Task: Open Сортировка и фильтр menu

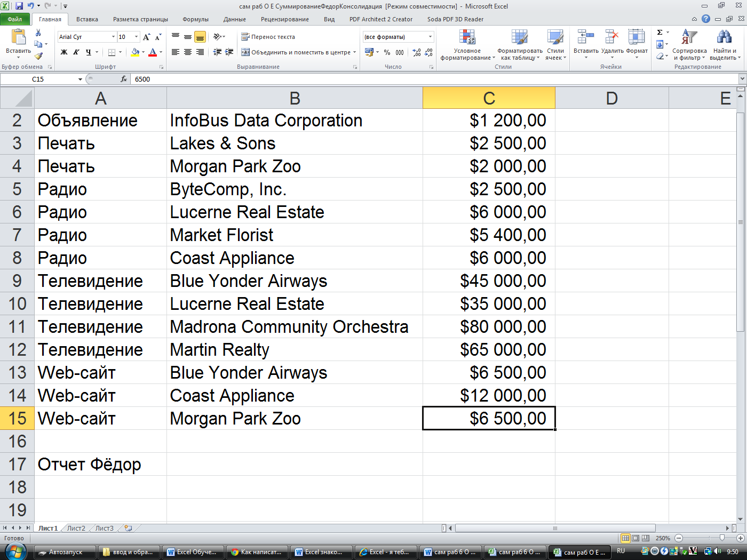Action: pos(689,45)
